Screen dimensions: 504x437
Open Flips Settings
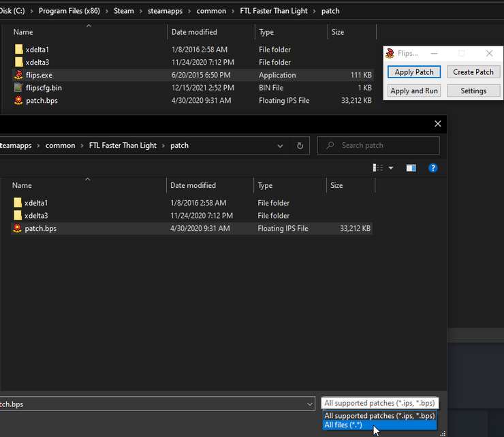(x=473, y=91)
